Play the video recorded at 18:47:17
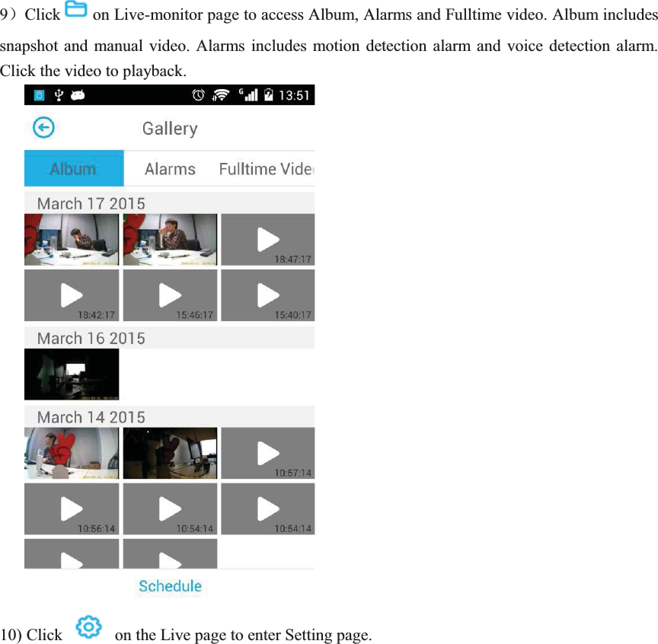Image resolution: width=658 pixels, height=644 pixels. (267, 239)
